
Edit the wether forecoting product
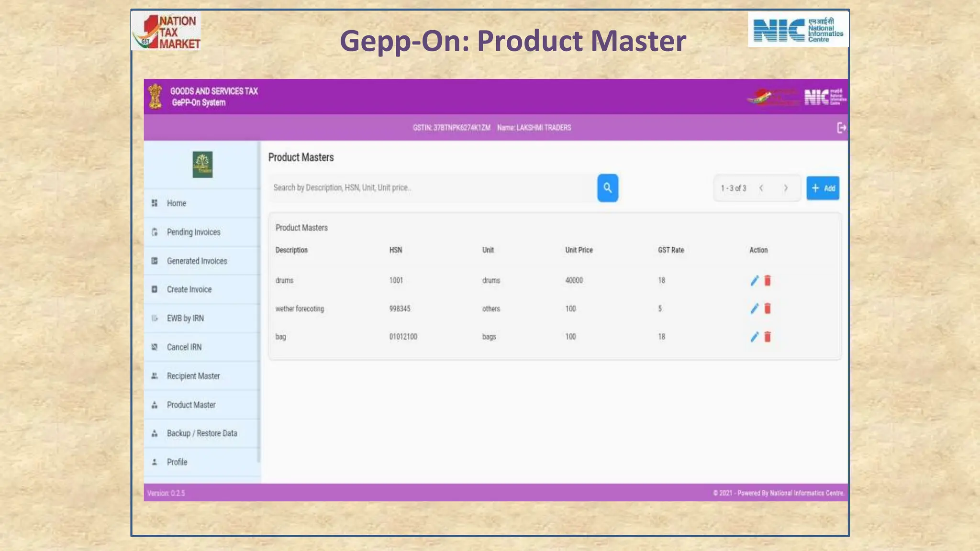755,309
